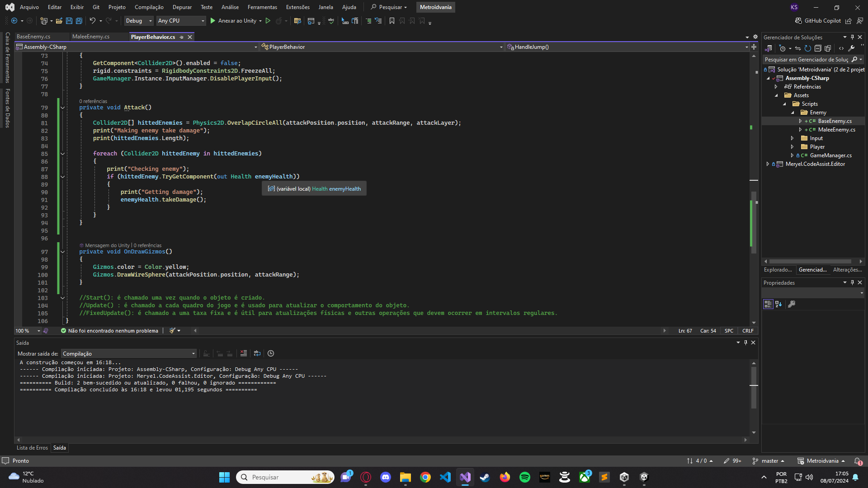Image resolution: width=868 pixels, height=488 pixels.
Task: Toggle auto-hide pin on Gerenciador de Soluções
Action: tap(852, 37)
